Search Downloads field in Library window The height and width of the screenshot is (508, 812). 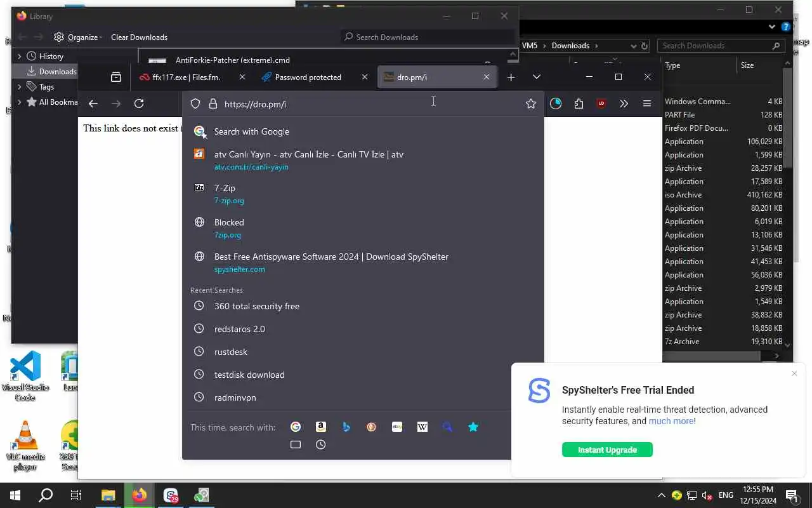point(427,37)
